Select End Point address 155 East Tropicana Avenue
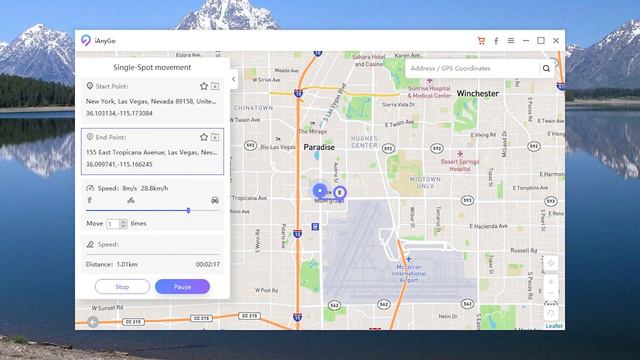 click(x=151, y=152)
